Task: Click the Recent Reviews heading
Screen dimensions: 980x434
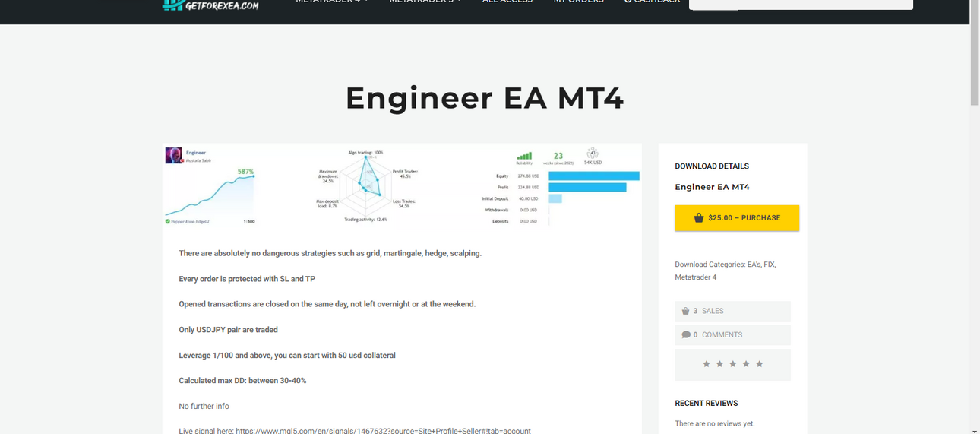Action: pos(707,404)
